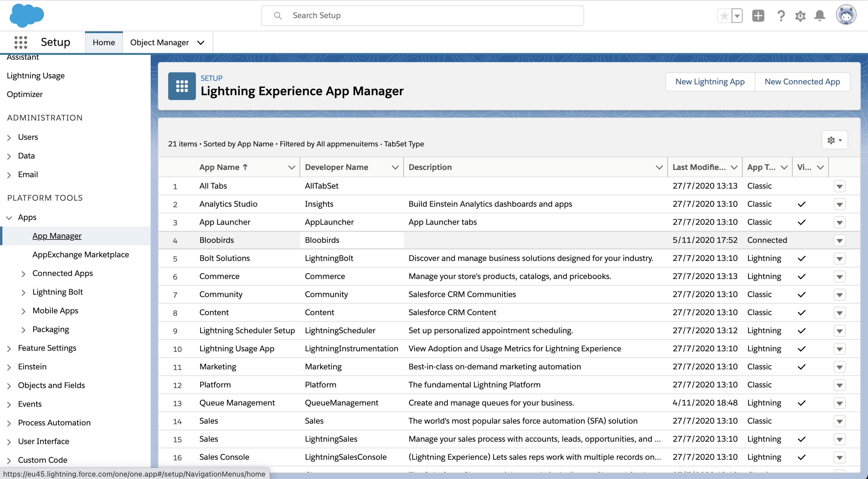Click New Connected App button
Screen dimensions: 868x479
(x=802, y=82)
